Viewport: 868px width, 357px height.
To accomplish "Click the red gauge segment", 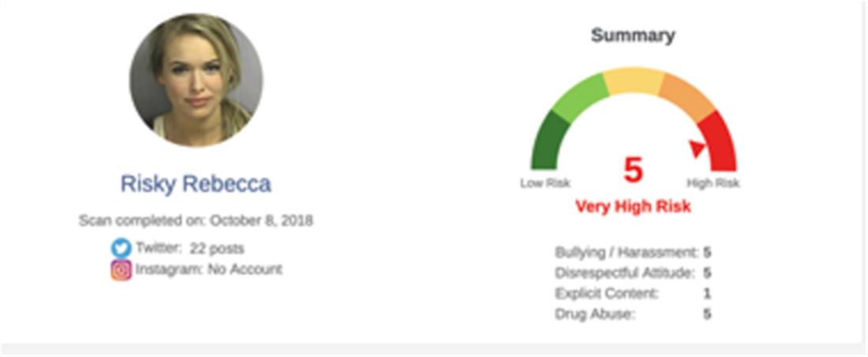I will pos(720,144).
